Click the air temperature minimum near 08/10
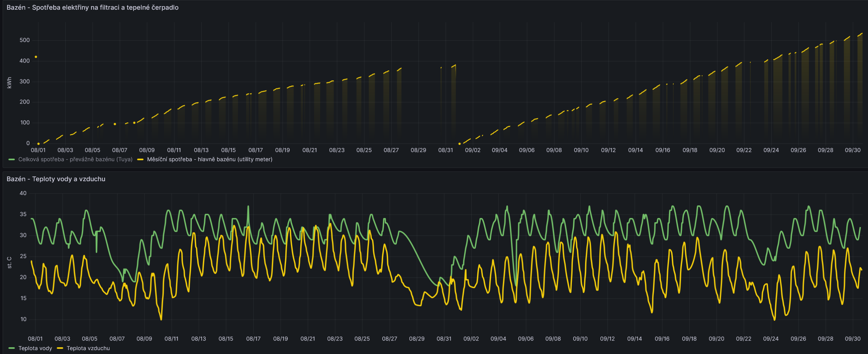 161,319
